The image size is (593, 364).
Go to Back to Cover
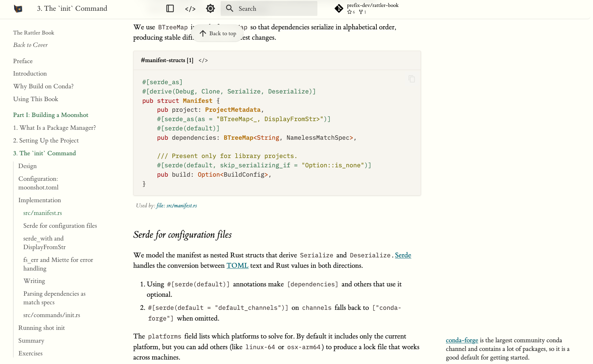click(x=30, y=45)
